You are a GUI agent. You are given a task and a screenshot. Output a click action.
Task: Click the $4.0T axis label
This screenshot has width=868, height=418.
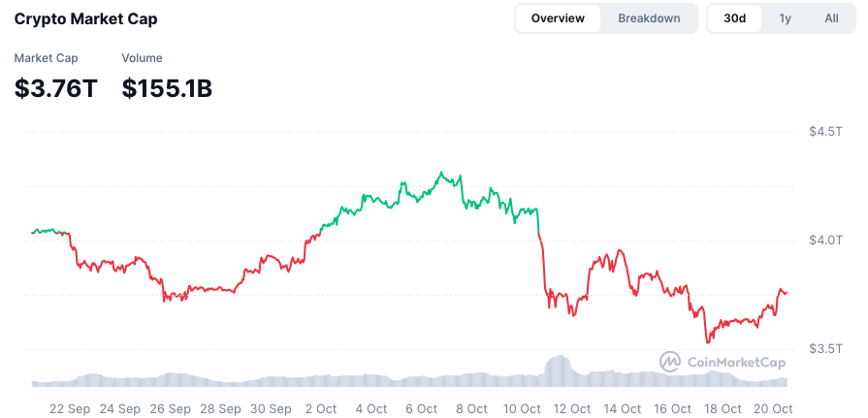pos(825,240)
